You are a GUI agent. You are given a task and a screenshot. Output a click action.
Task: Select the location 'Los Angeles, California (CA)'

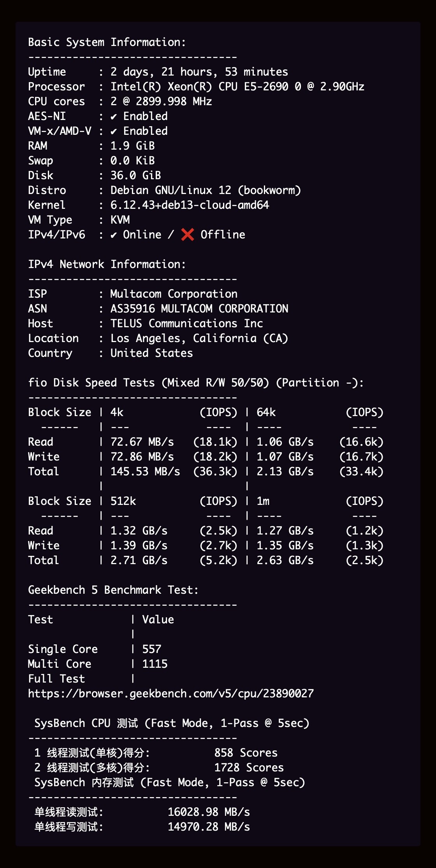coord(199,338)
